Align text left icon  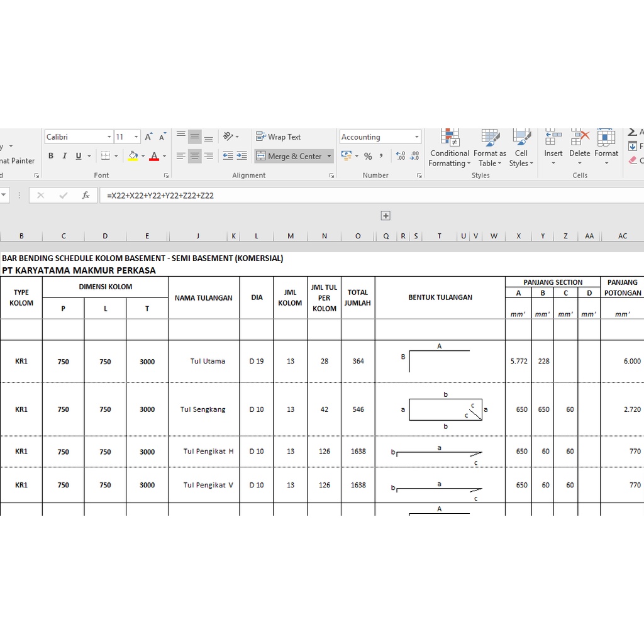[180, 156]
